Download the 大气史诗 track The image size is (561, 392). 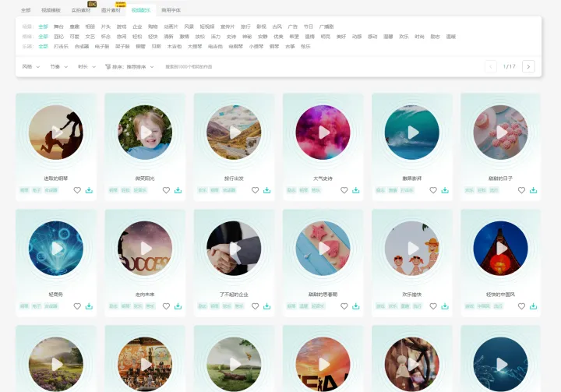tap(355, 190)
